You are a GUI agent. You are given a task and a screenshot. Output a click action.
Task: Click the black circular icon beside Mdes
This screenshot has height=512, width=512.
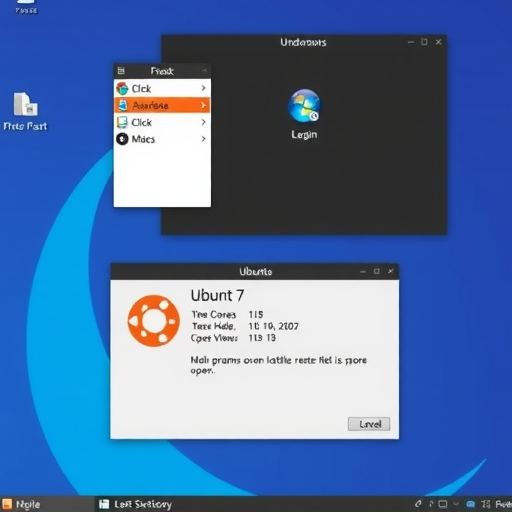pos(122,139)
